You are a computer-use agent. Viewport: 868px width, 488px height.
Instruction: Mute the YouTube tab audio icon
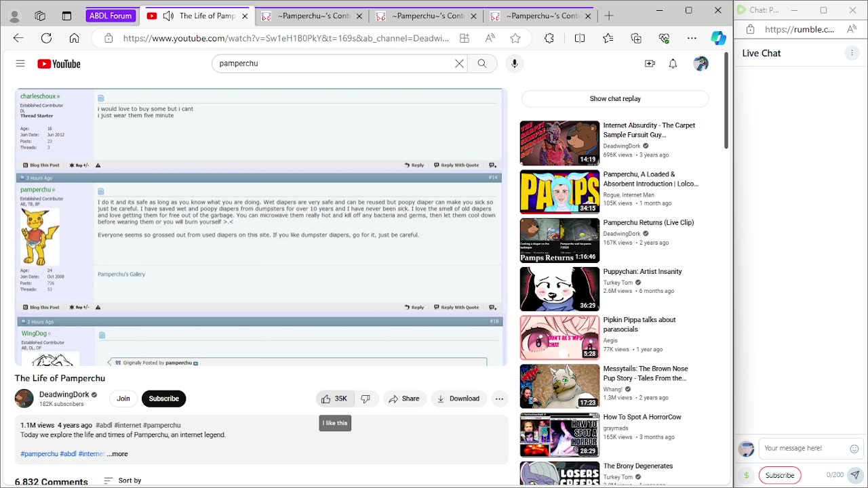168,16
